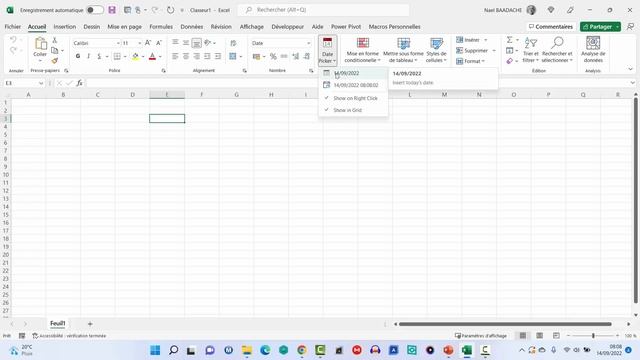Click the red font color A

pyautogui.click(x=152, y=56)
